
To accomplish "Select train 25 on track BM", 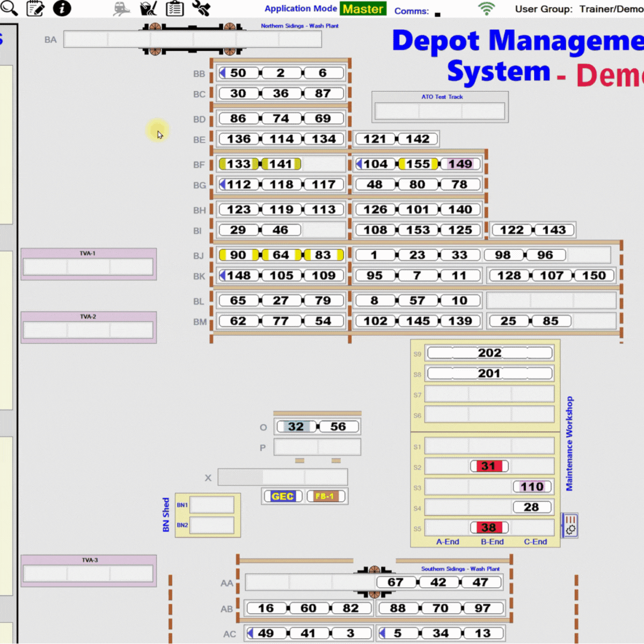I will click(x=509, y=321).
